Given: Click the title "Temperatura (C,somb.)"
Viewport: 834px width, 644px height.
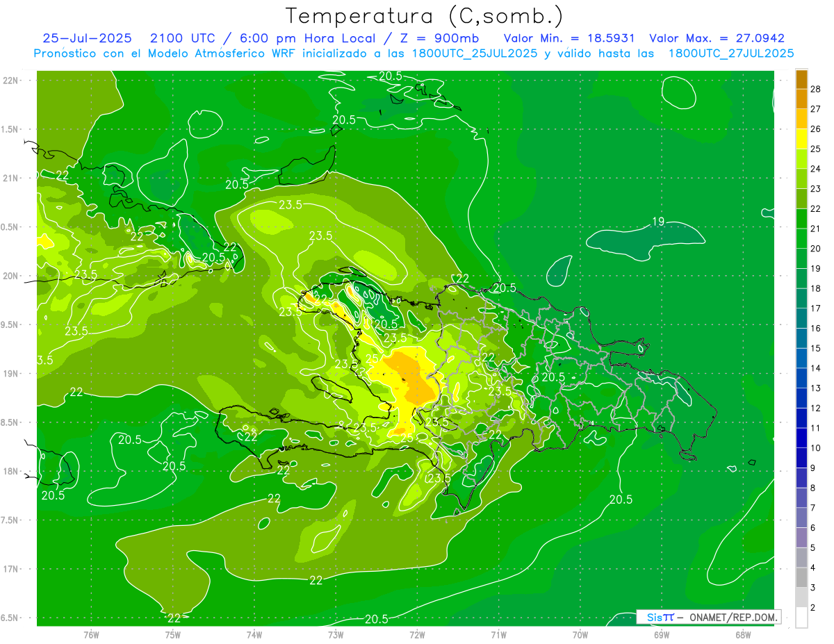Looking at the screenshot, I should (425, 16).
